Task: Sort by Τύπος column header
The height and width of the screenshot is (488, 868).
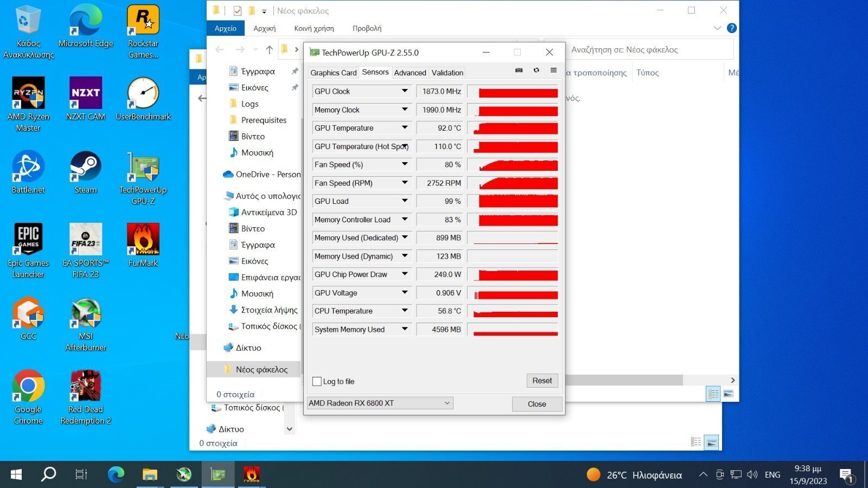Action: click(x=648, y=73)
